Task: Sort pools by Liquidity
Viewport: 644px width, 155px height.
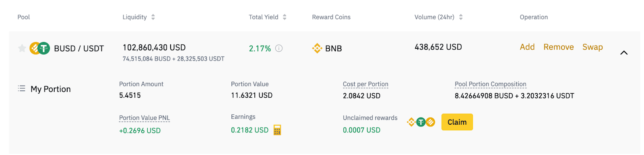Action: click(x=153, y=17)
